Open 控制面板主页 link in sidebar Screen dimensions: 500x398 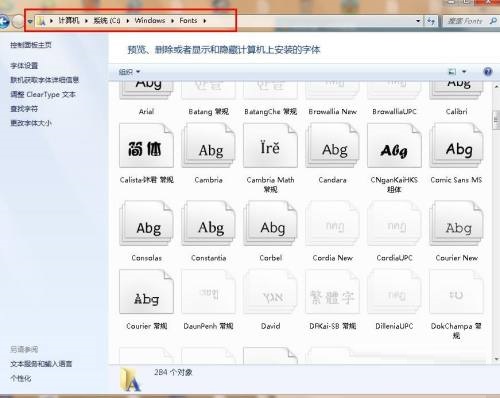click(31, 45)
